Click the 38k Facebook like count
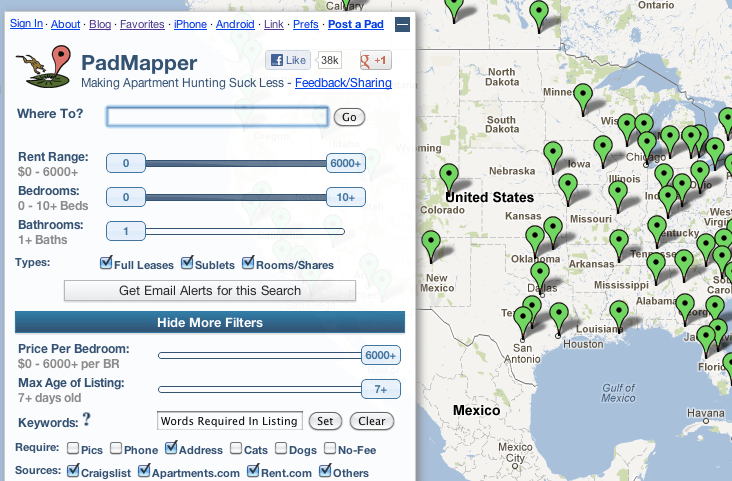732x481 pixels. (330, 60)
